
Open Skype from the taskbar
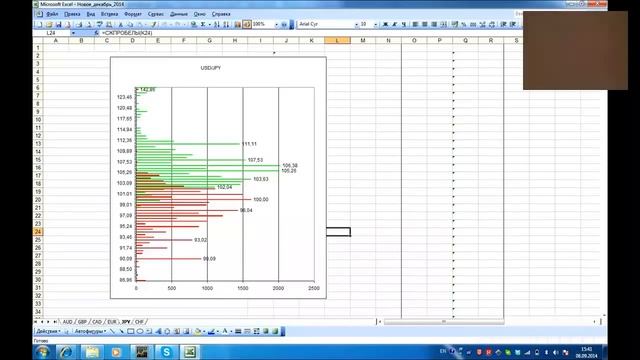click(x=166, y=352)
